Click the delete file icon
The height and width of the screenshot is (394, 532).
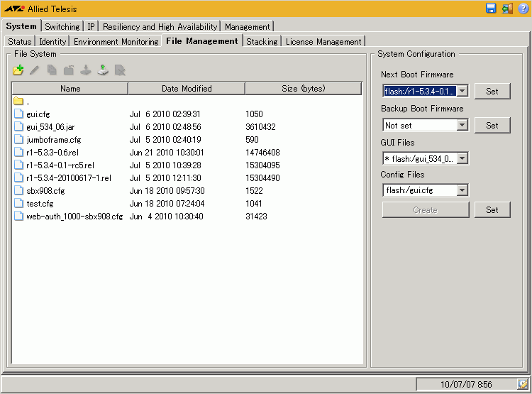point(120,70)
